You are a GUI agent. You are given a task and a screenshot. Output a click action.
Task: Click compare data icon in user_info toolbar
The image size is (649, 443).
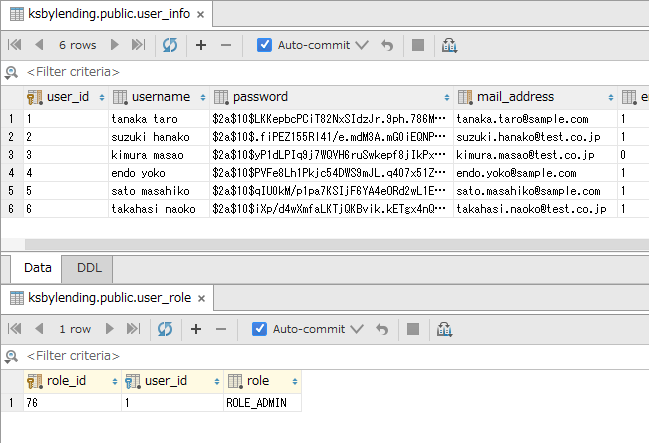tap(449, 45)
